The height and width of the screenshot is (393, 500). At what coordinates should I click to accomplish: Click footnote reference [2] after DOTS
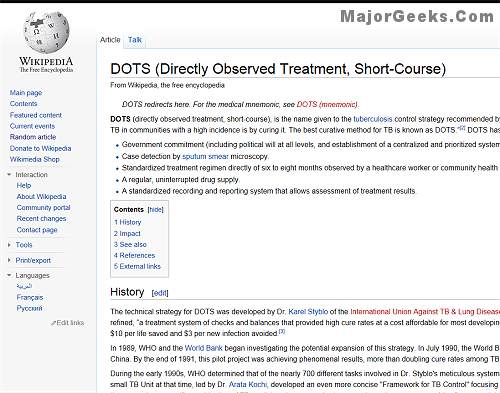462,128
